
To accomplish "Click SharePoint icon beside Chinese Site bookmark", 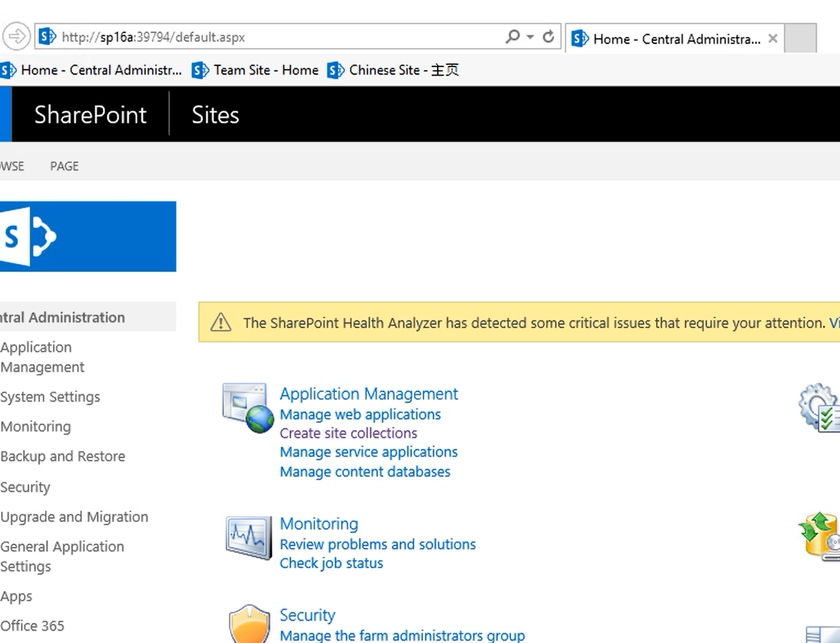I will pyautogui.click(x=336, y=70).
